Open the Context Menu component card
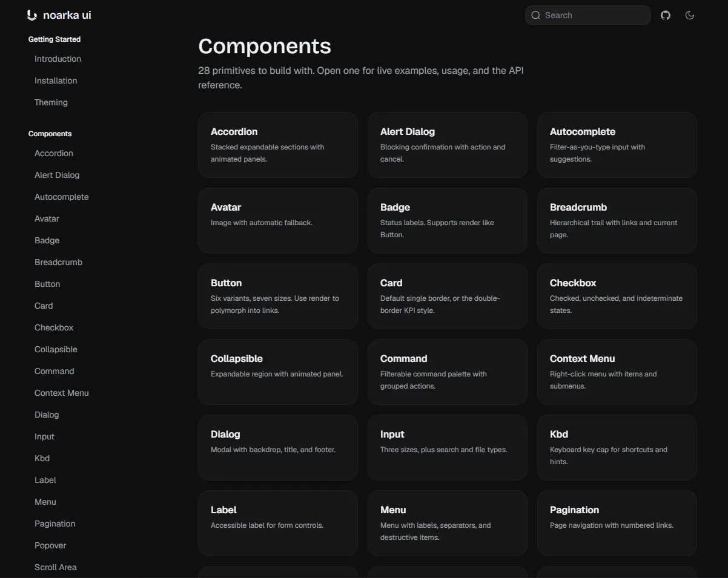Viewport: 728px width, 578px height. tap(617, 372)
